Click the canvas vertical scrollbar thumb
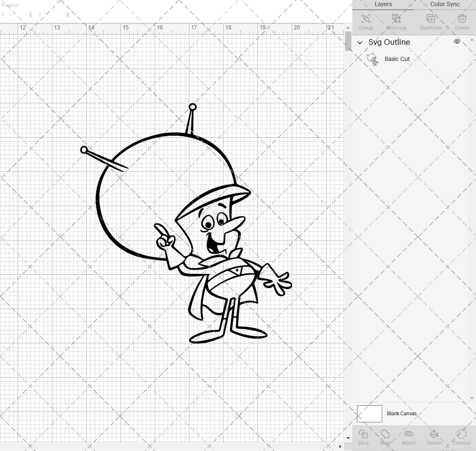This screenshot has width=476, height=451. tap(348, 40)
